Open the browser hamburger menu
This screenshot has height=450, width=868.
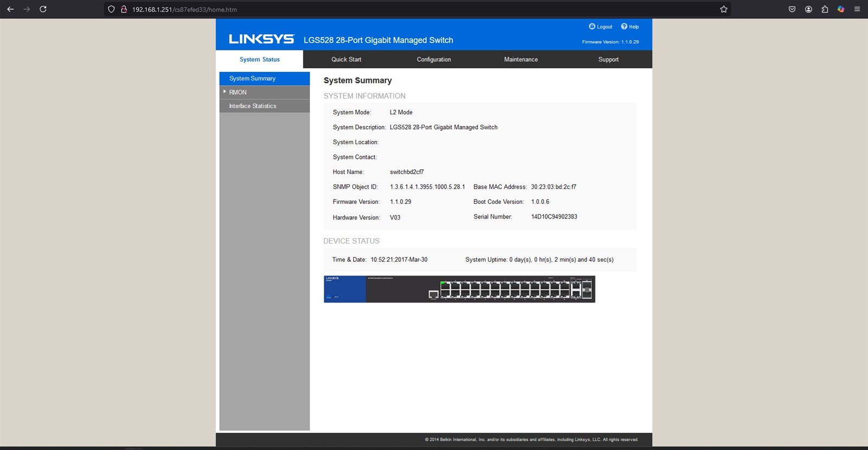[857, 9]
